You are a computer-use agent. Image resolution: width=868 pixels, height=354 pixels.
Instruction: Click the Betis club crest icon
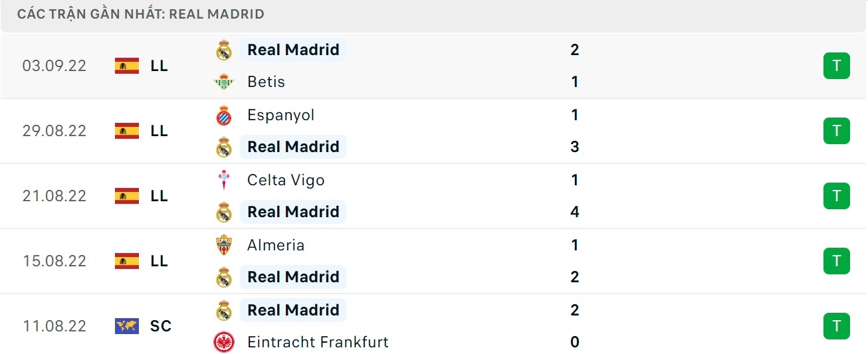[x=224, y=82]
